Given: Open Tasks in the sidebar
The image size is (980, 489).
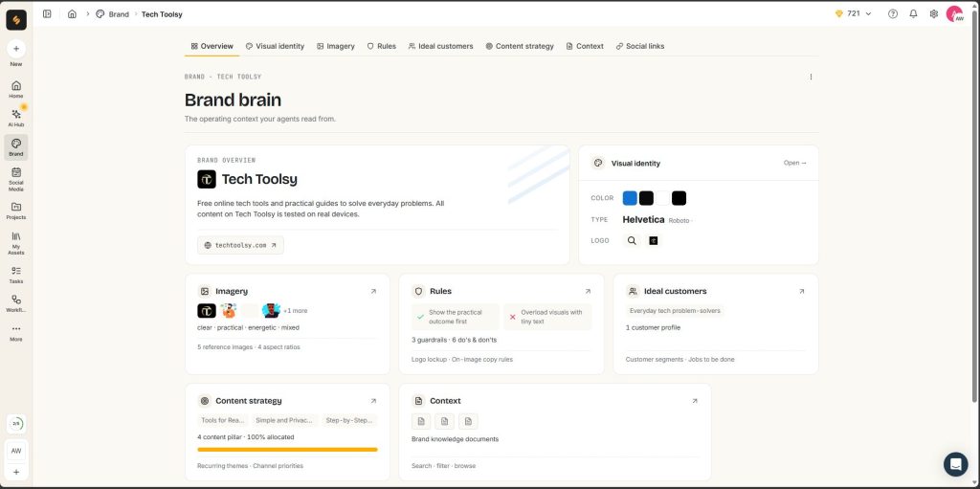Looking at the screenshot, I should click(16, 275).
